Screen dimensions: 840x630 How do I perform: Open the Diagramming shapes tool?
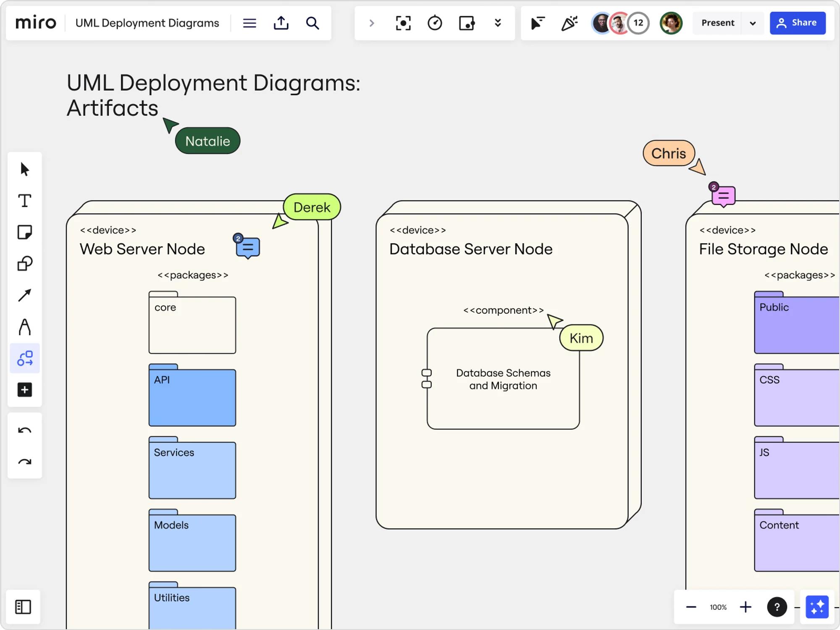[x=24, y=358]
